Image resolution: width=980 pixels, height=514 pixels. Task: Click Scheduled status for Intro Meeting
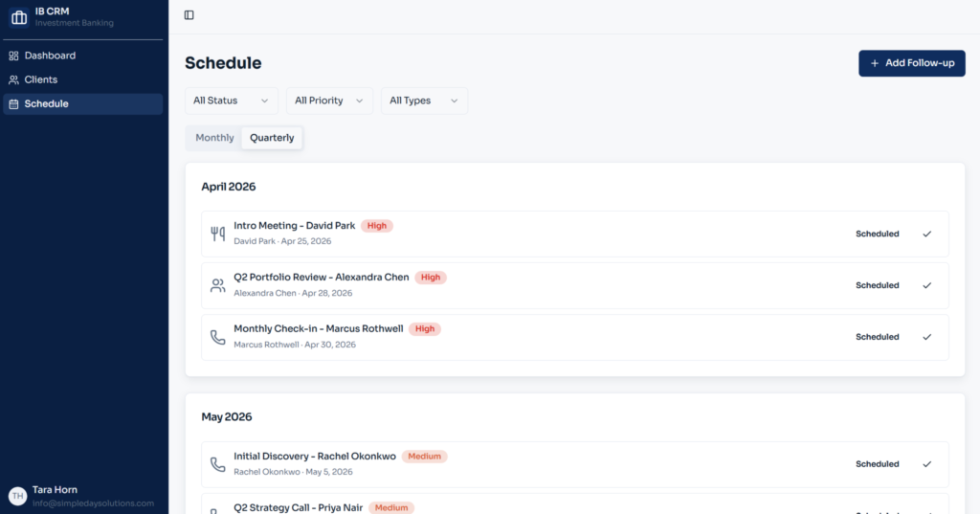[x=877, y=234]
